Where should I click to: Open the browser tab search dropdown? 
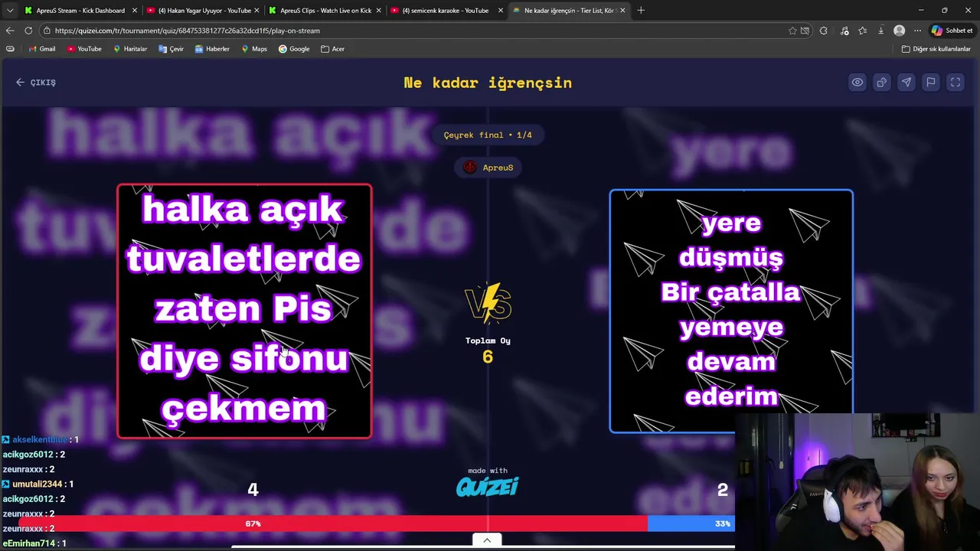9,10
